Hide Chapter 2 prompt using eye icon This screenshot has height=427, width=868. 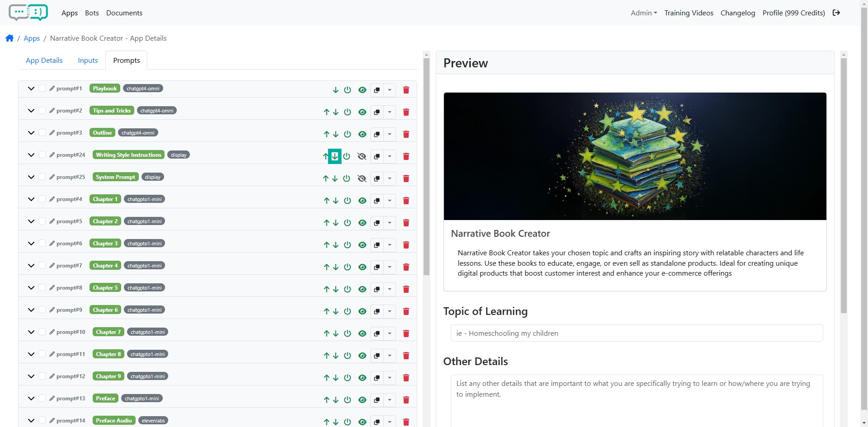[362, 223]
